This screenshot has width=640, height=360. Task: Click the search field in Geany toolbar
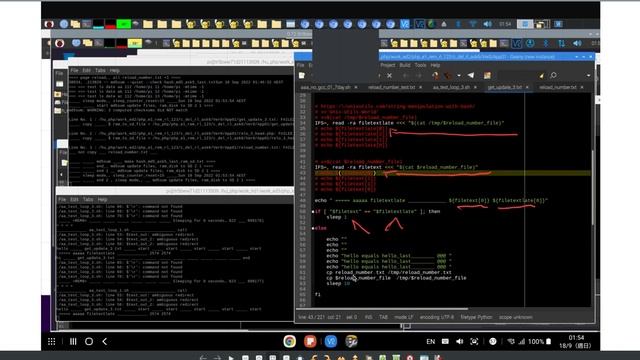tap(517, 76)
